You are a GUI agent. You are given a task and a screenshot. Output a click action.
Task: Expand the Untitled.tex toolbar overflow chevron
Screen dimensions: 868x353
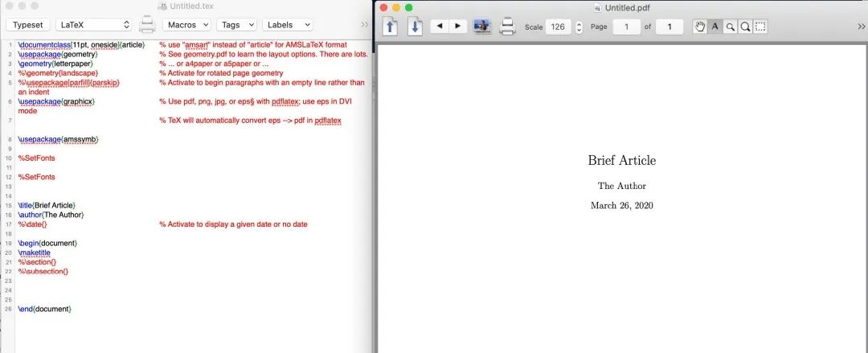click(364, 25)
